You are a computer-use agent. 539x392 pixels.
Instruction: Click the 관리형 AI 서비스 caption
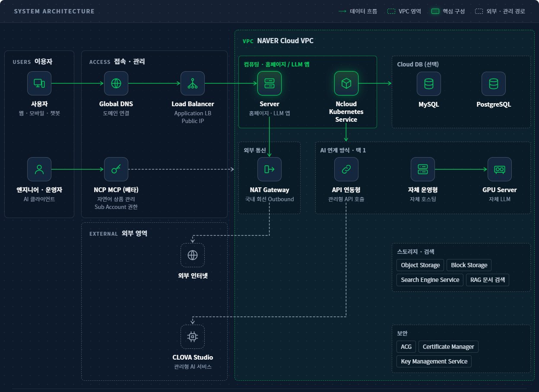tap(193, 367)
